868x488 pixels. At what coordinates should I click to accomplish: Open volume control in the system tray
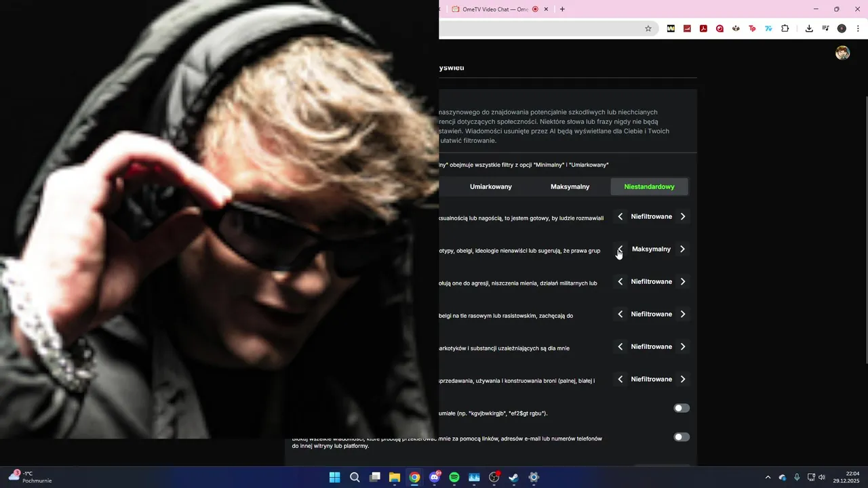[x=822, y=477]
